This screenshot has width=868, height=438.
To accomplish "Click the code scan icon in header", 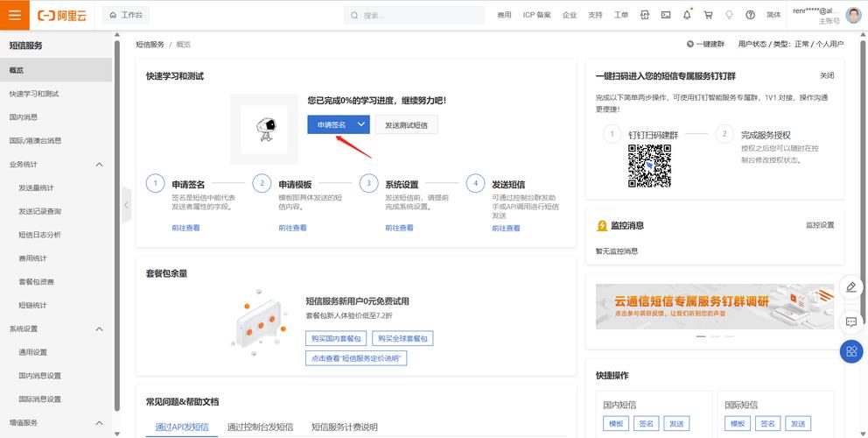I will click(645, 16).
